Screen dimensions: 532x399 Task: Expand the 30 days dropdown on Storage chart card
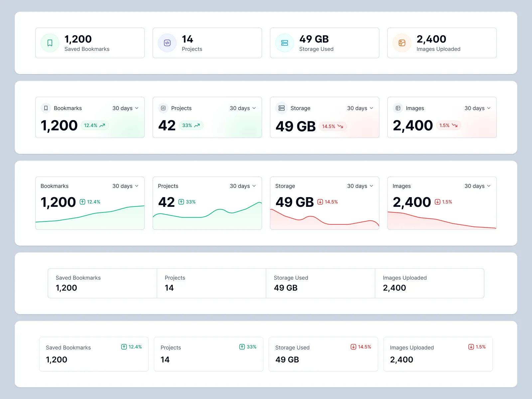pos(360,186)
